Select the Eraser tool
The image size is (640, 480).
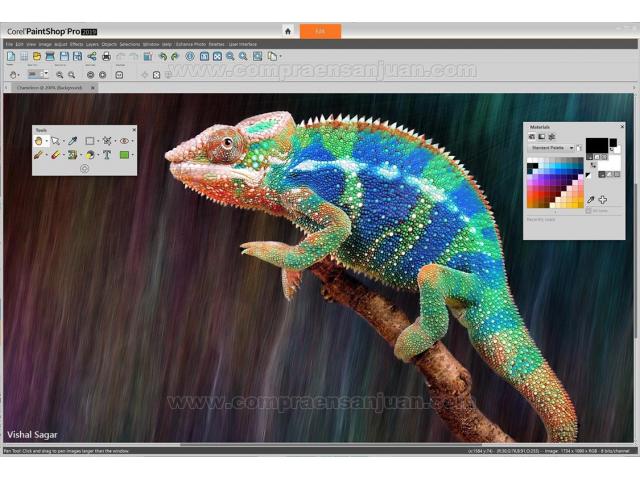pyautogui.click(x=56, y=155)
